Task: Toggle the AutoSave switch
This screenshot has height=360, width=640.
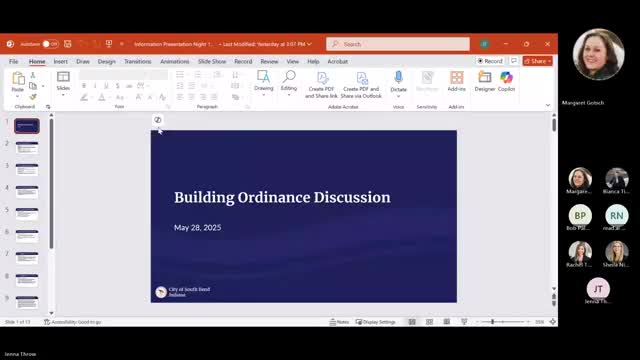Action: pyautogui.click(x=50, y=44)
